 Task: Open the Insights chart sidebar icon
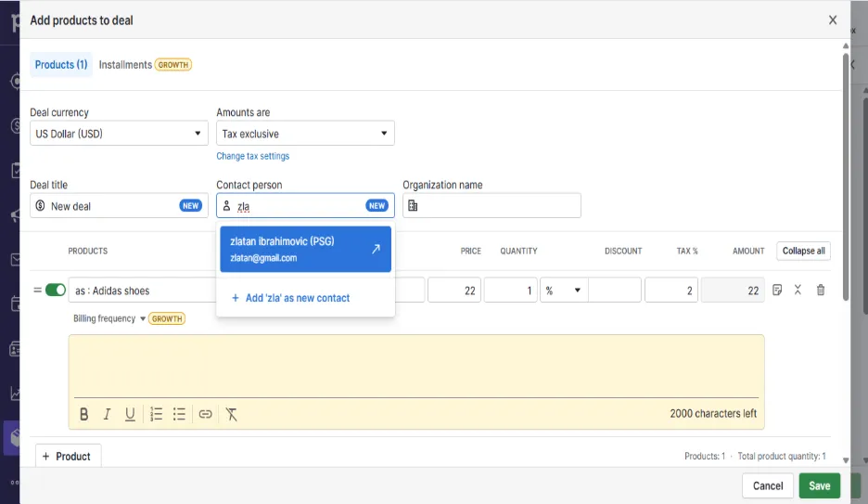coord(15,394)
